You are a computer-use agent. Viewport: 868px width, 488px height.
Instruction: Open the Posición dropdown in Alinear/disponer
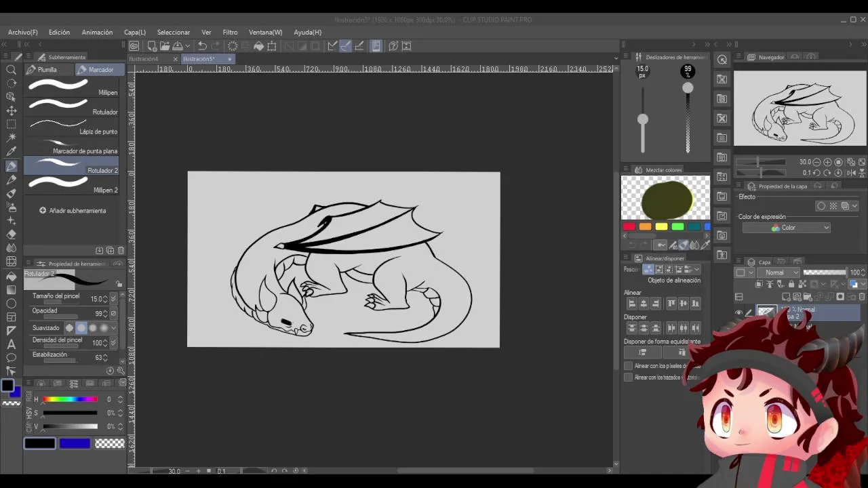pyautogui.click(x=697, y=269)
